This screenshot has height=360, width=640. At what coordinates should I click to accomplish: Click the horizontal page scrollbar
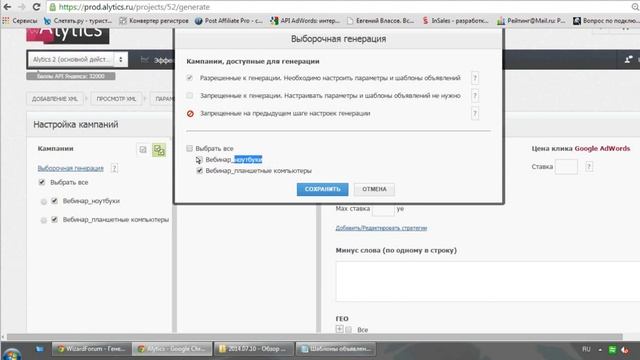(314, 337)
